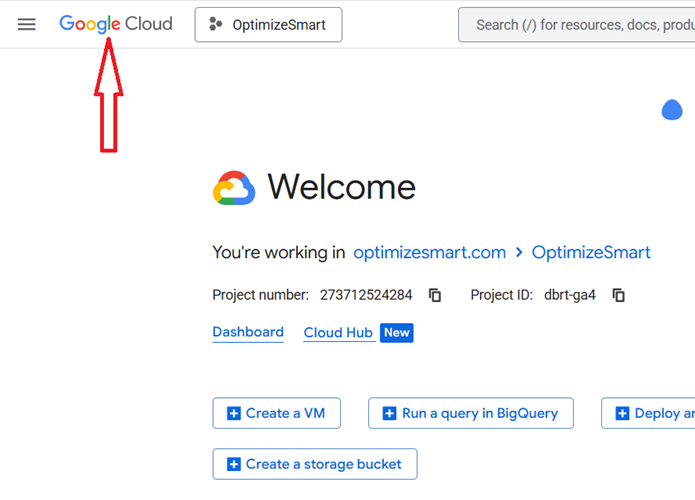695x500 pixels.
Task: Open the OptimizeSmart project picker
Action: [x=268, y=25]
